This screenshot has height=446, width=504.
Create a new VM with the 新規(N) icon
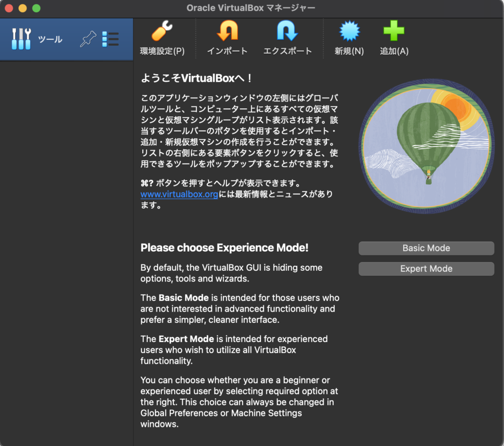[x=349, y=32]
